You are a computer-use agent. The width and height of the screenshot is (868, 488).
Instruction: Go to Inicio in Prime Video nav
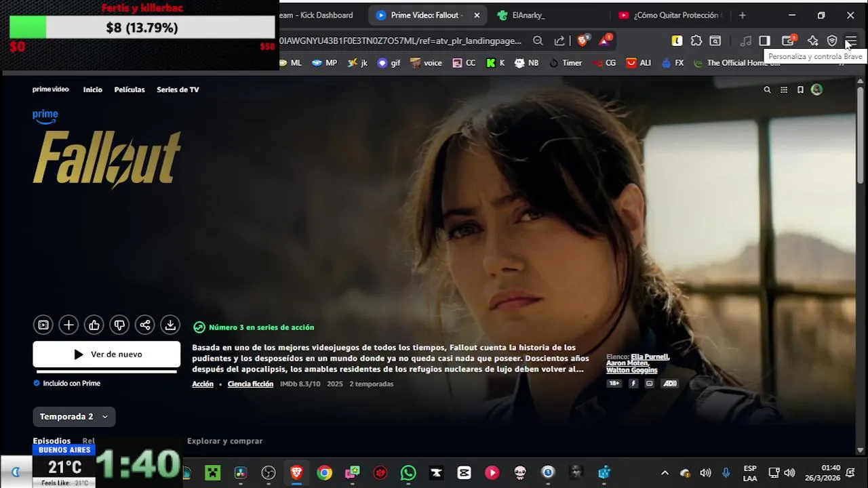[93, 89]
